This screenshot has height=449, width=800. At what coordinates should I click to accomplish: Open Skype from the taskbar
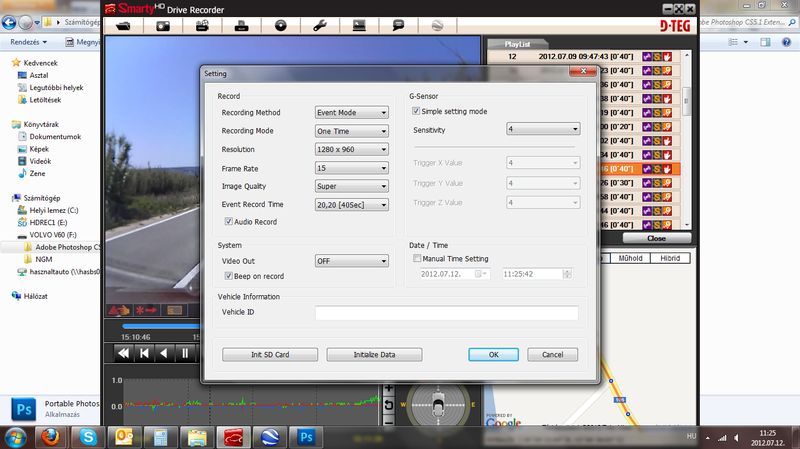tap(87, 436)
